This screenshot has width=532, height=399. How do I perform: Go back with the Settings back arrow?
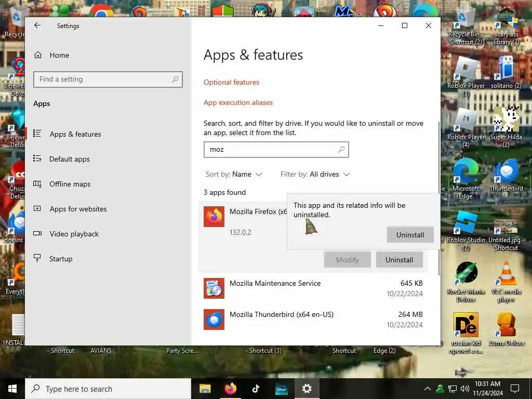click(37, 25)
